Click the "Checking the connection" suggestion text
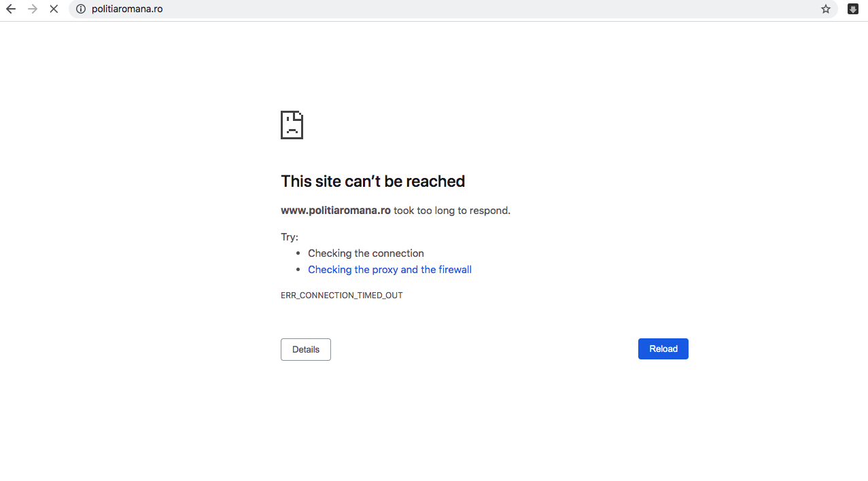 366,253
